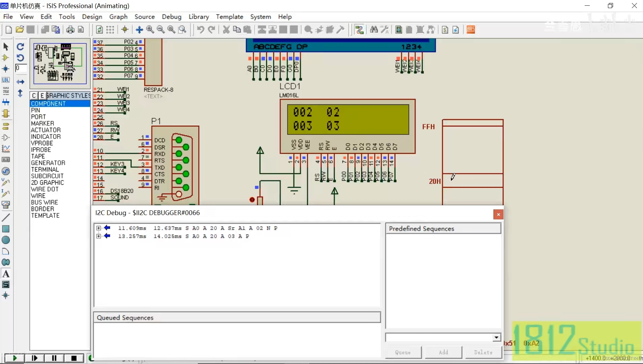643x364 pixels.
Task: Select the Subcircuit Mode tool
Action: 6,114
